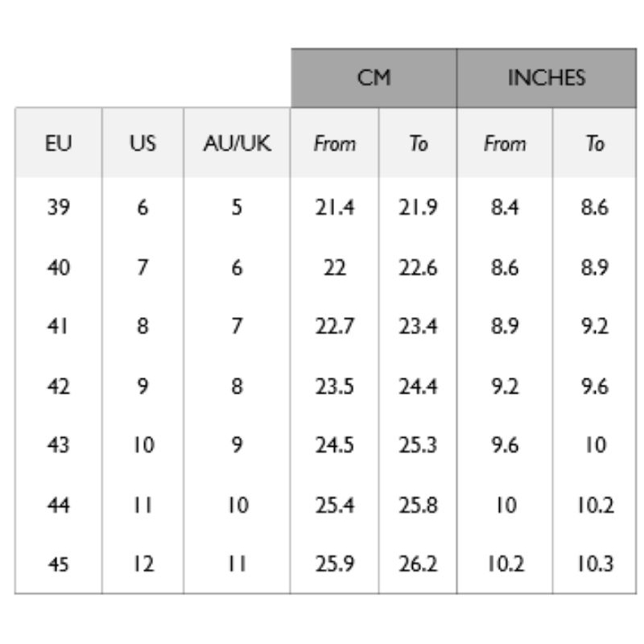Select the US column header
The image size is (644, 644).
[142, 144]
